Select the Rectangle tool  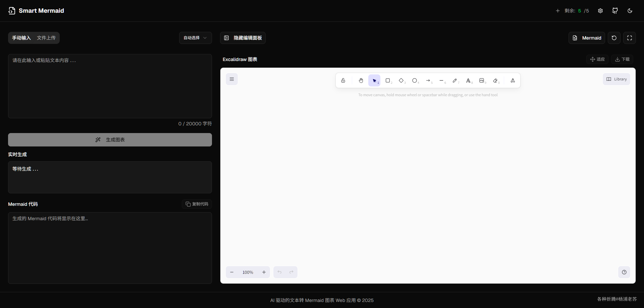(388, 80)
